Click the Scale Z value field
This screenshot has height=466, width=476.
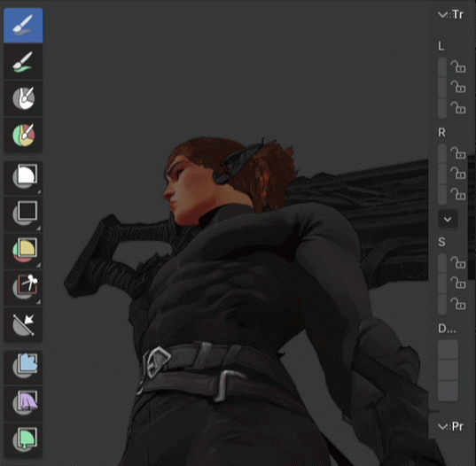442,304
